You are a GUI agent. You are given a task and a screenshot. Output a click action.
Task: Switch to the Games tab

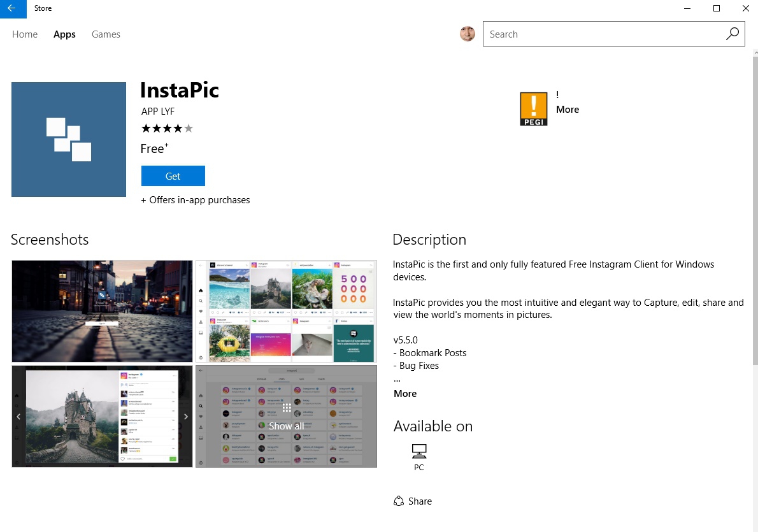(106, 34)
